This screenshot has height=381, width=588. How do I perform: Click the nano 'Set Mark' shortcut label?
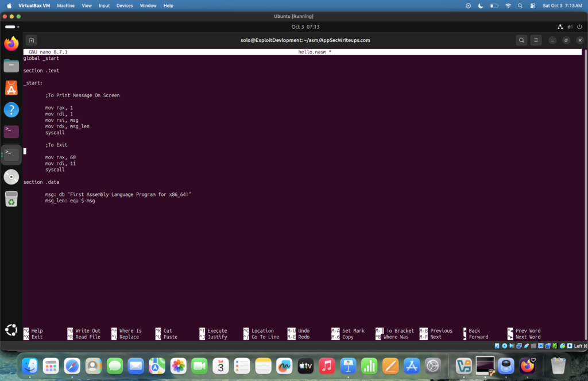tap(353, 330)
